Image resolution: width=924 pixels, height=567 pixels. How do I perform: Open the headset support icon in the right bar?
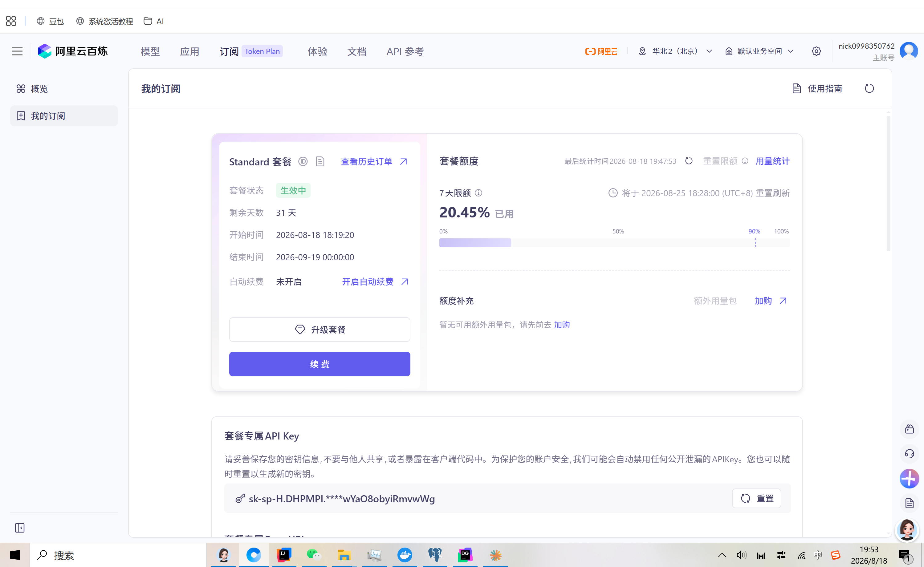(x=910, y=454)
